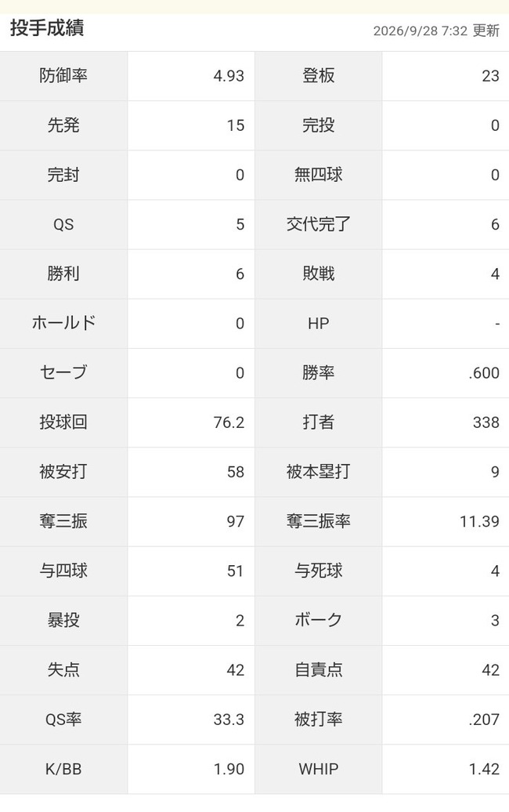The image size is (509, 812).
Task: Click the 先発 stat label
Action: pos(63,125)
